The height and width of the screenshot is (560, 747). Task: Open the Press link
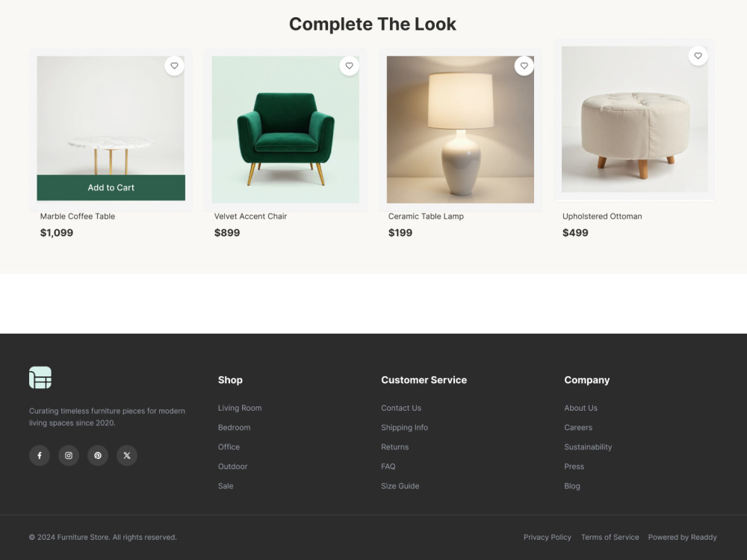pos(574,467)
